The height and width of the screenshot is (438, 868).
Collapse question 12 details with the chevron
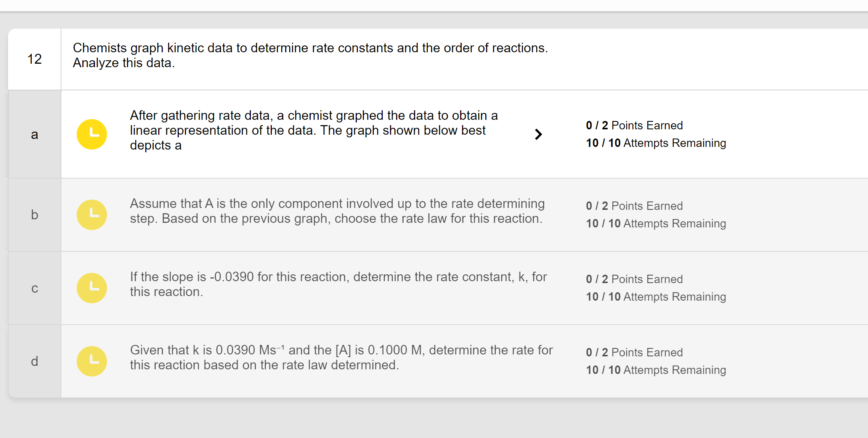tap(538, 134)
